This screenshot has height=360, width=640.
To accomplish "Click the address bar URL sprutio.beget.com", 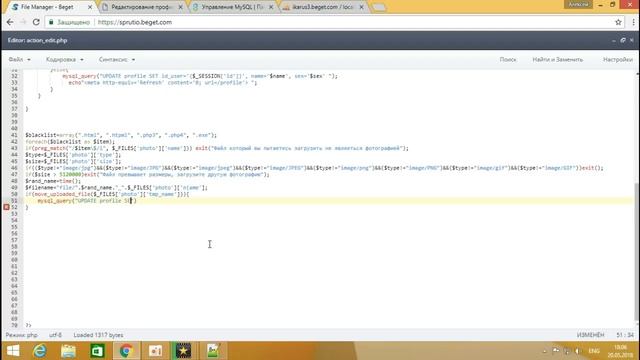I will click(135, 22).
